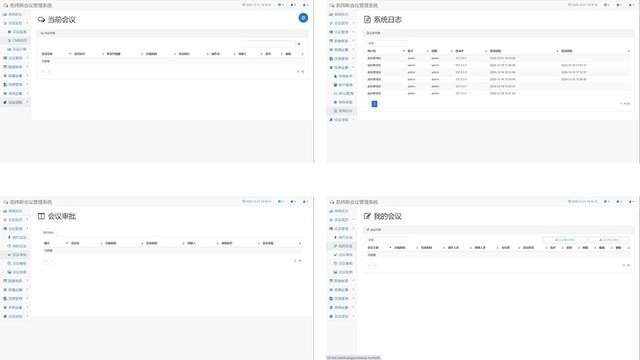This screenshot has width=640, height=360.
Task: Sort first column of 系统日志 table
Action: click(x=385, y=51)
